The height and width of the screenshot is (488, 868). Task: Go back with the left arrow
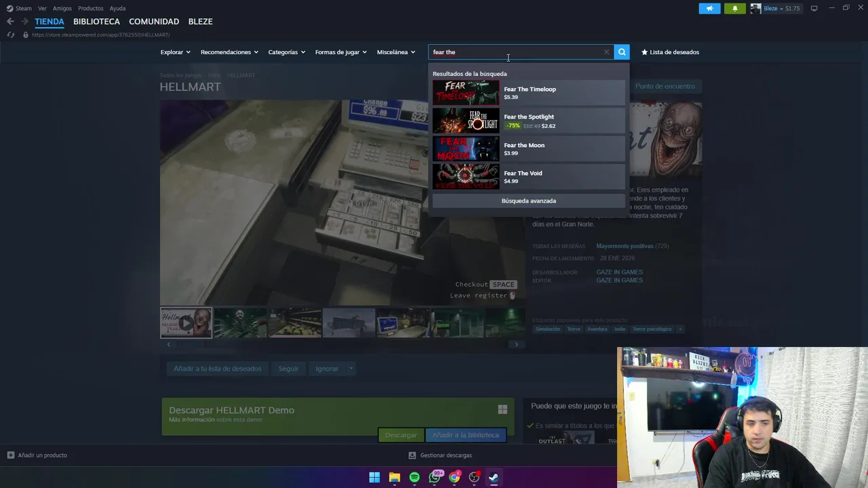10,22
